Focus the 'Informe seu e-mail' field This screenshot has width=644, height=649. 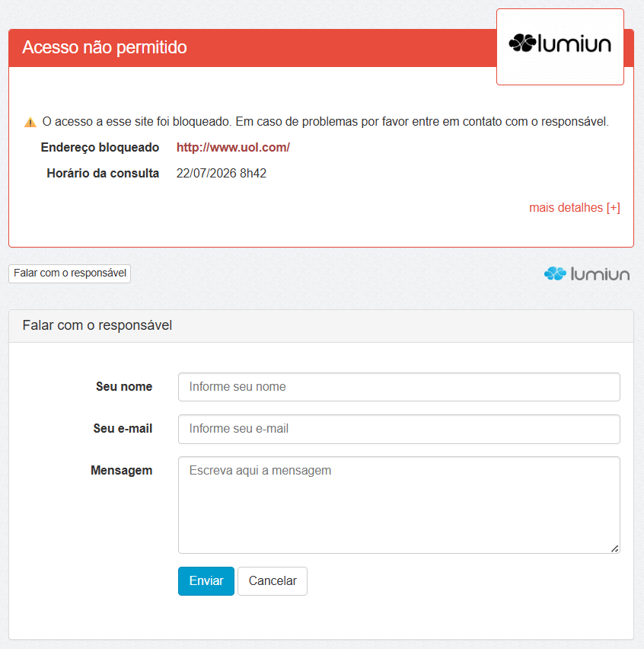(x=399, y=429)
